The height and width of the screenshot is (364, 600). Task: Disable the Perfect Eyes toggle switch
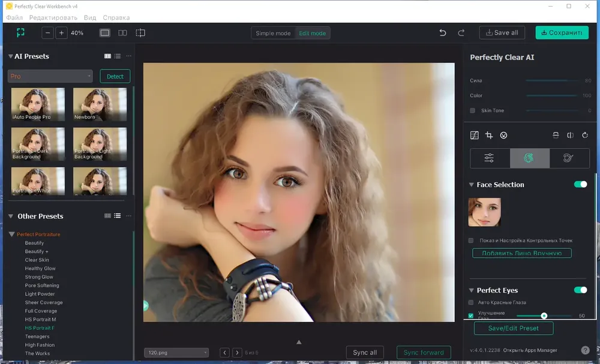coord(580,290)
